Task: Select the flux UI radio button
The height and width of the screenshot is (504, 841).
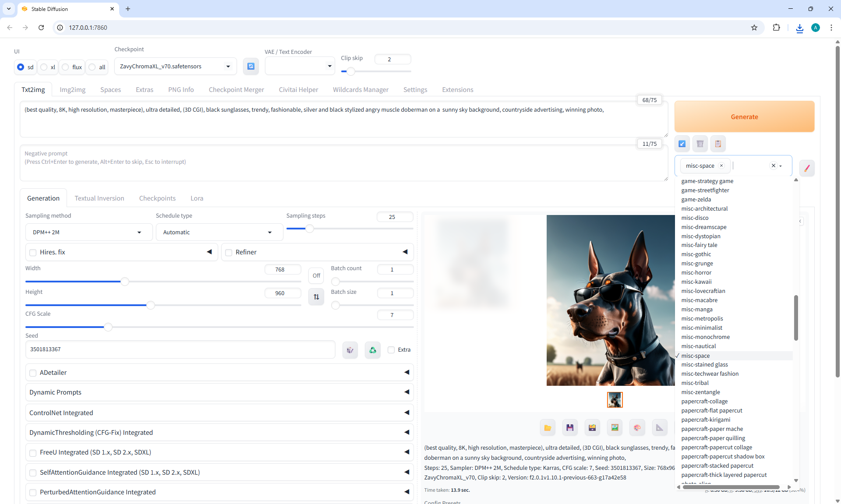Action: (x=65, y=67)
